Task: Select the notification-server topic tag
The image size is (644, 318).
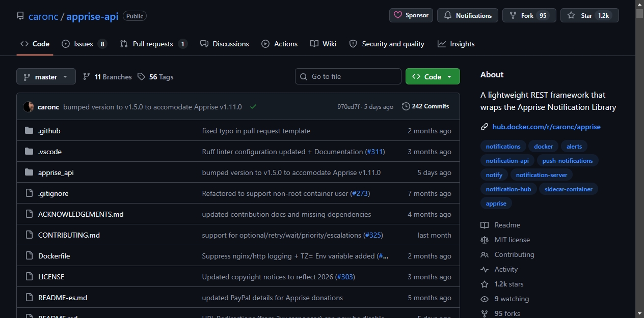Action: pyautogui.click(x=542, y=175)
